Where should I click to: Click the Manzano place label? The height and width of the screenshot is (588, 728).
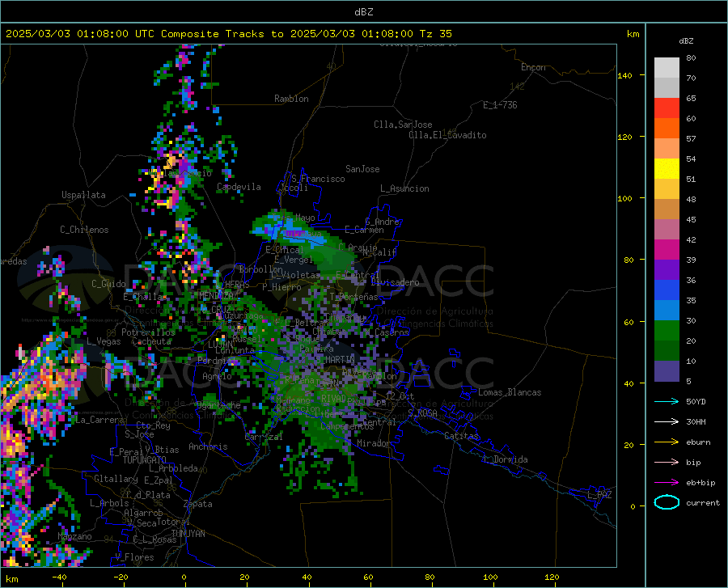pos(74,536)
